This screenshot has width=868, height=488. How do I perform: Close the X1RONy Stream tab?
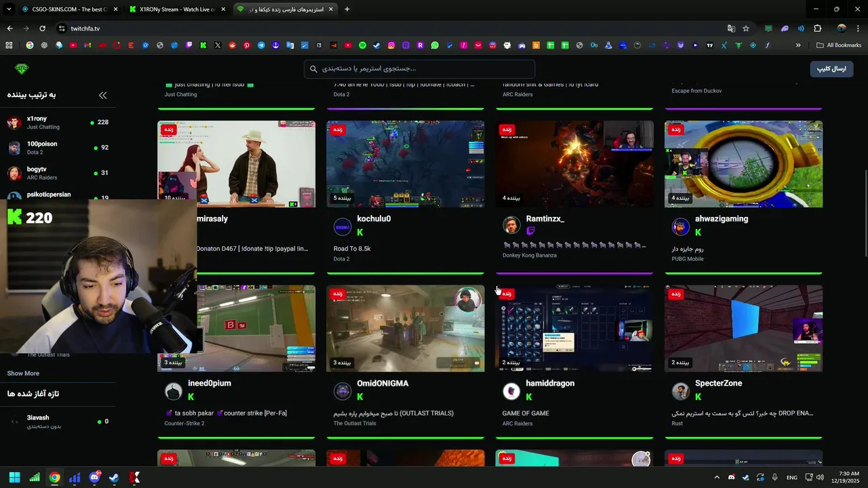223,9
